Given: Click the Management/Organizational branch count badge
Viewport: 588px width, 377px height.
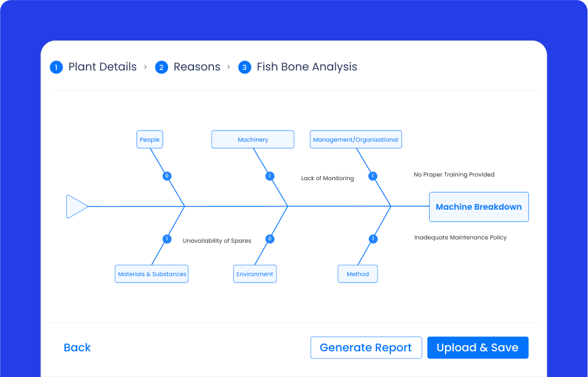Looking at the screenshot, I should pyautogui.click(x=373, y=176).
